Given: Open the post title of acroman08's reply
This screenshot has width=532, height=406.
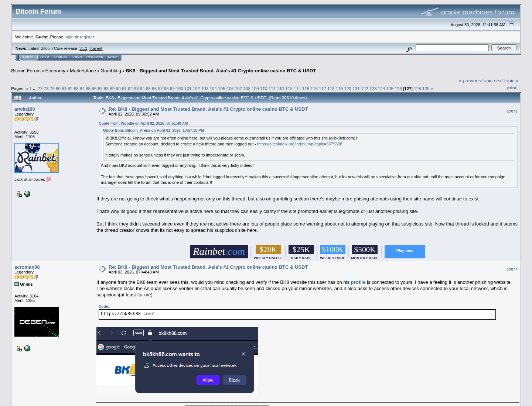Looking at the screenshot, I should tap(208, 267).
